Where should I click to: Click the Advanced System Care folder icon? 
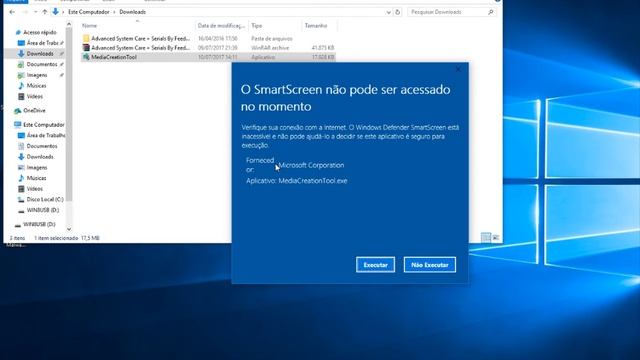[x=86, y=38]
